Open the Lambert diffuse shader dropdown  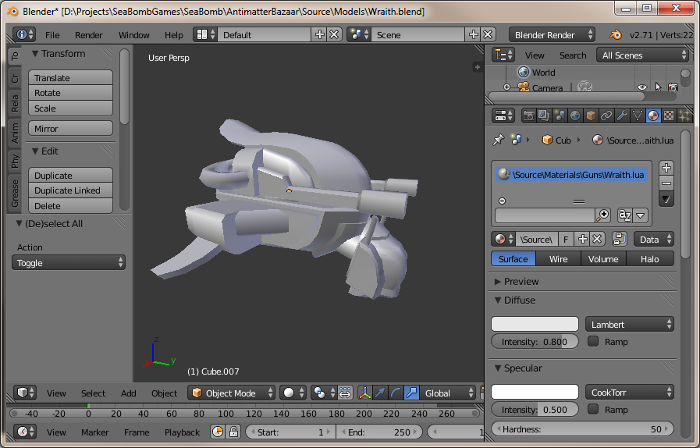pos(629,324)
